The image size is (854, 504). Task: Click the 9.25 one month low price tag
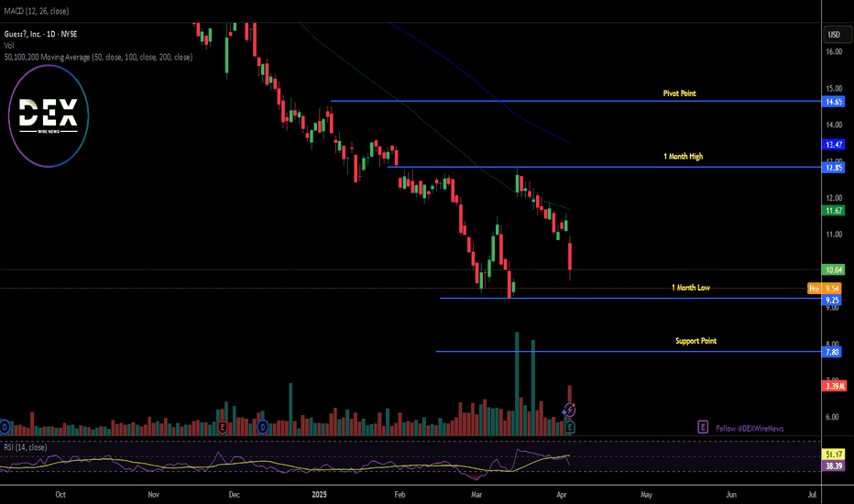[x=832, y=301]
